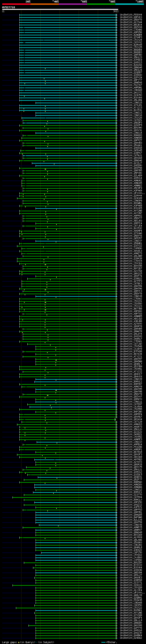Select the UniRef100_O65045 label

pyautogui.click(x=131, y=151)
